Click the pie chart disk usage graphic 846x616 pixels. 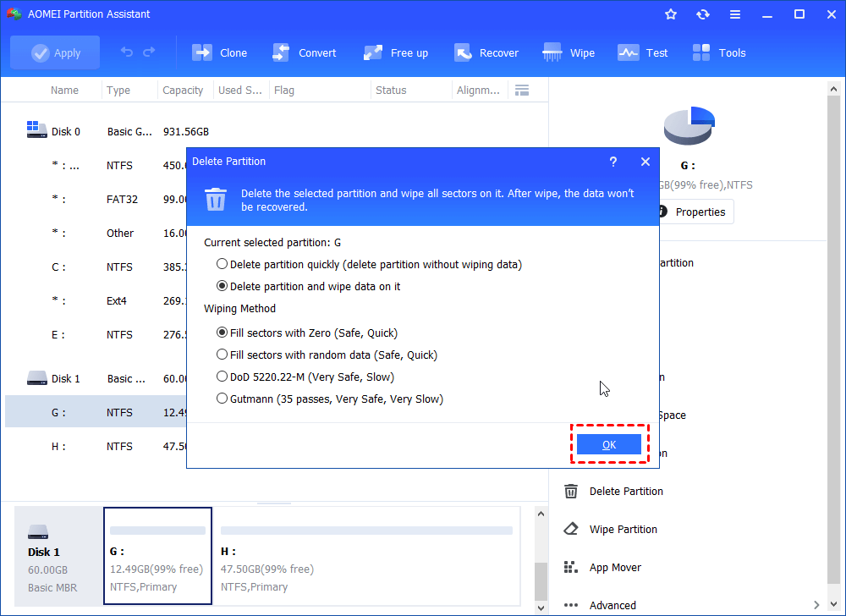(x=689, y=126)
